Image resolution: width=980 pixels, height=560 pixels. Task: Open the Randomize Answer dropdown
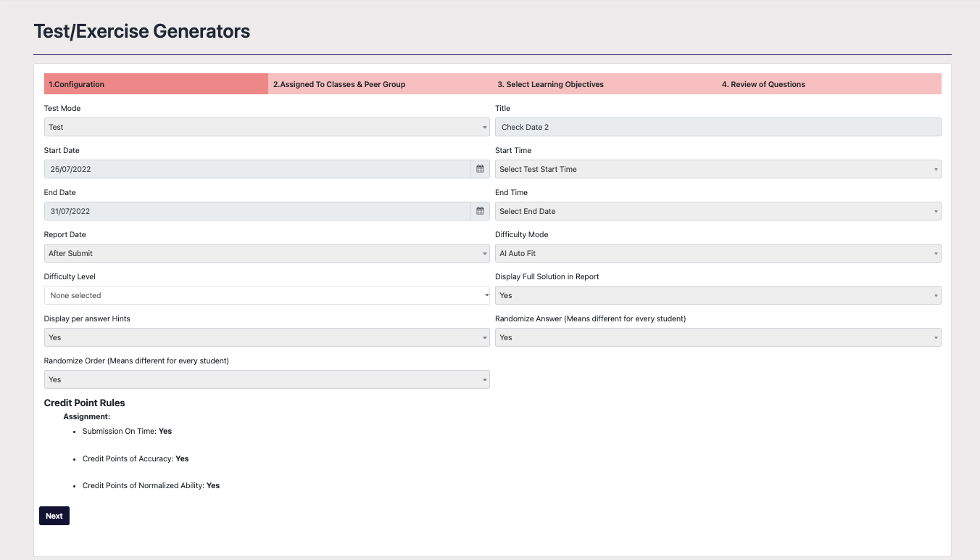tap(718, 337)
